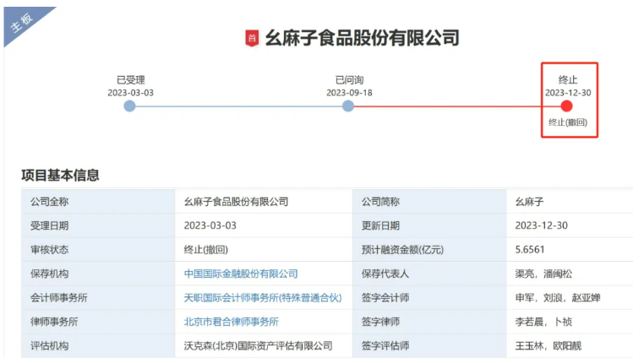
Task: Select the 公司简称 label cell
Action: (x=429, y=202)
